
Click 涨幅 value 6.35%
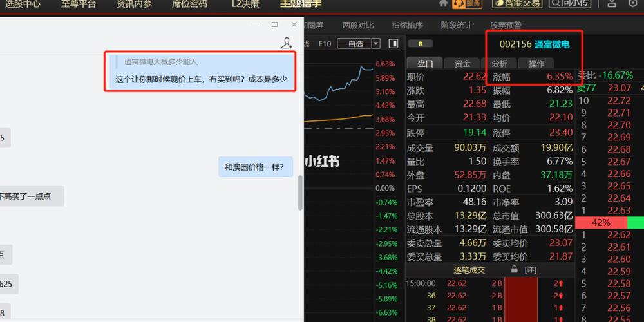click(x=560, y=77)
